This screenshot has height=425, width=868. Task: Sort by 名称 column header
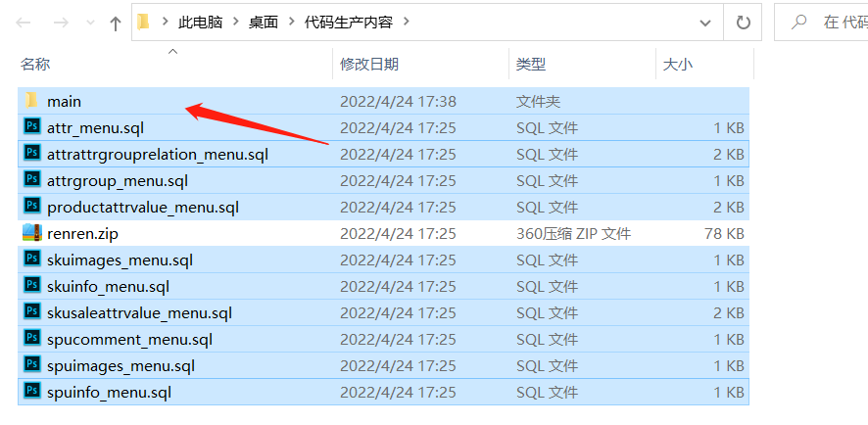[35, 65]
